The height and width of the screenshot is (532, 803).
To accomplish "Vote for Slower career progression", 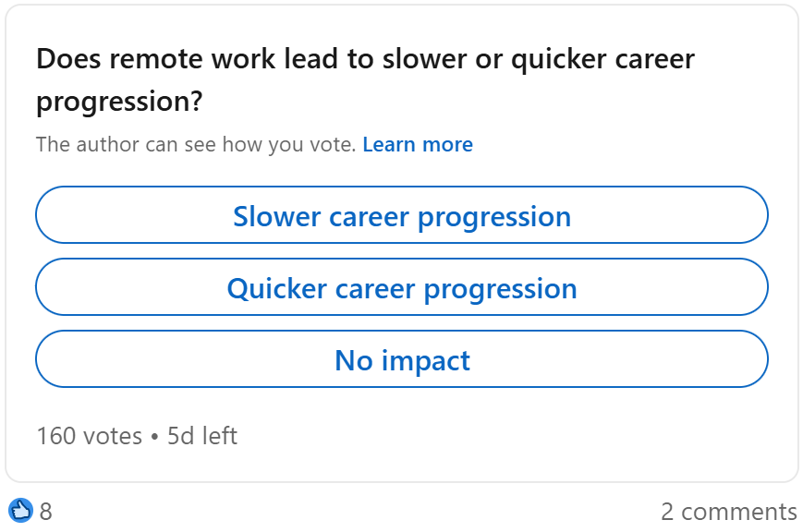I will point(401,215).
